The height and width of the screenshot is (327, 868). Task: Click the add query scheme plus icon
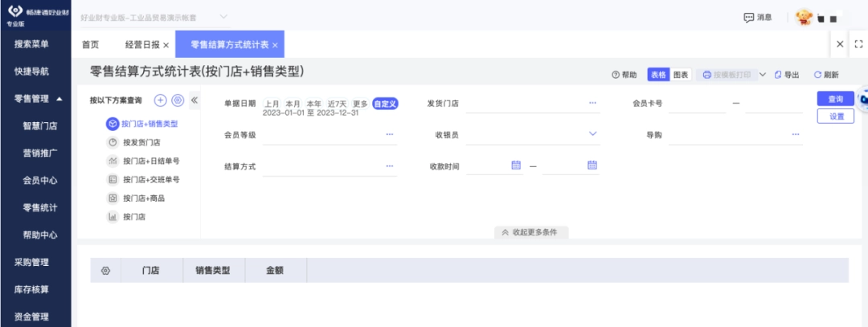tap(160, 100)
